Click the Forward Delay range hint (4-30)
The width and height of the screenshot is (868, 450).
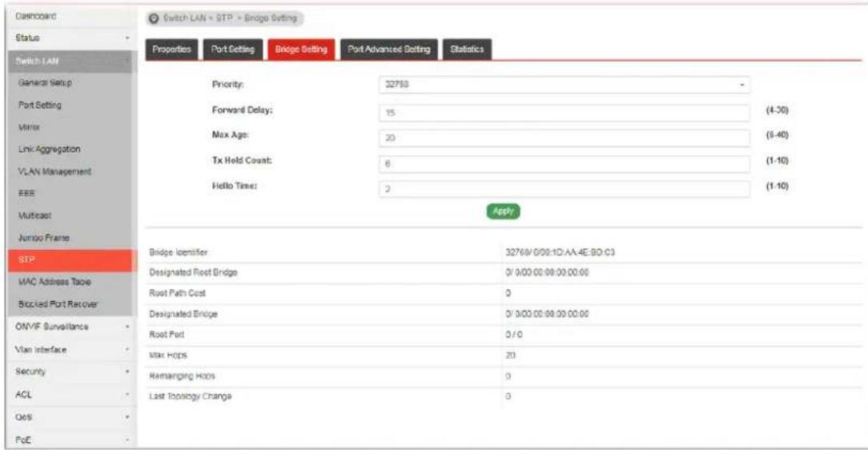pyautogui.click(x=778, y=110)
